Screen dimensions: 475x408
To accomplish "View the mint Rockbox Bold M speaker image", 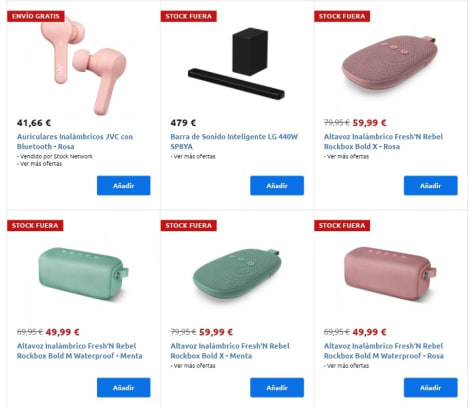I will point(83,274).
